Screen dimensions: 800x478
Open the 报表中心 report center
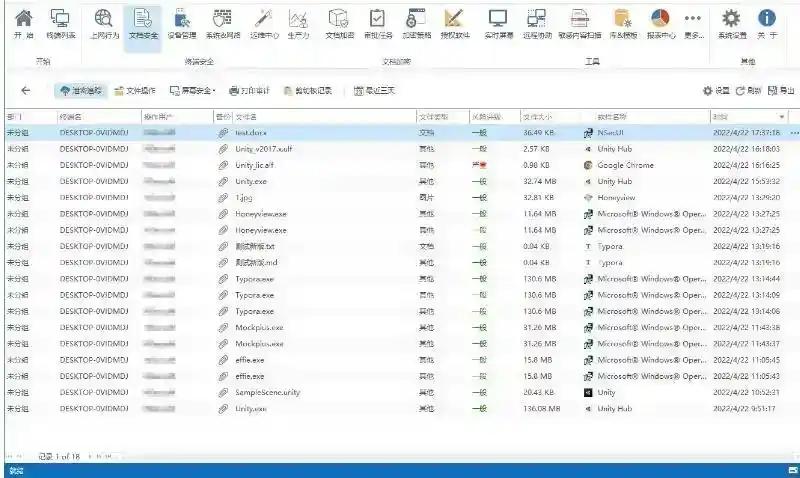click(660, 24)
